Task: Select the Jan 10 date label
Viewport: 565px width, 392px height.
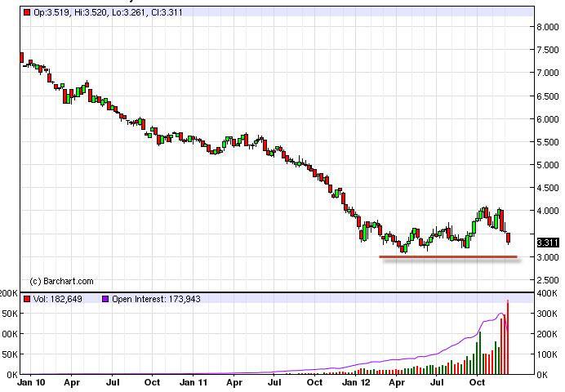Action: click(31, 381)
